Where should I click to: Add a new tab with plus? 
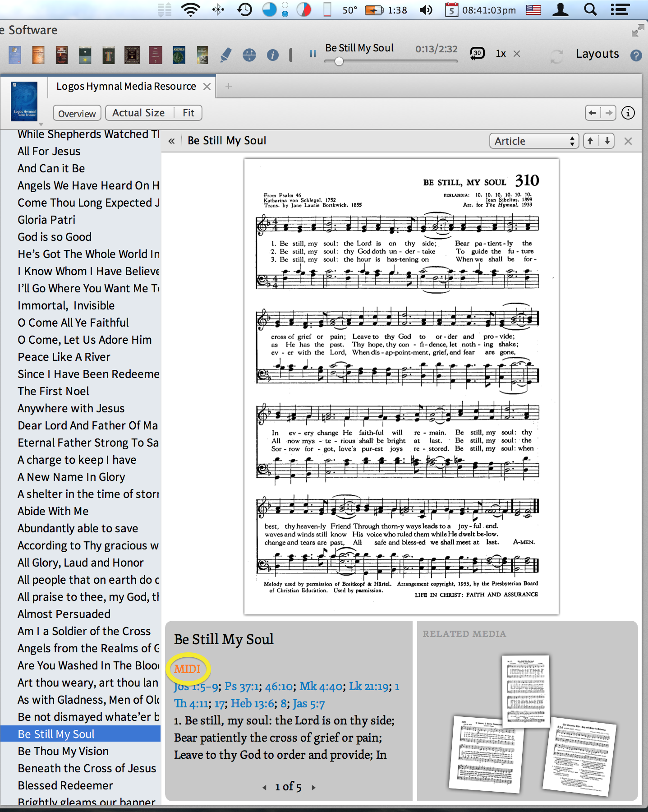click(229, 86)
